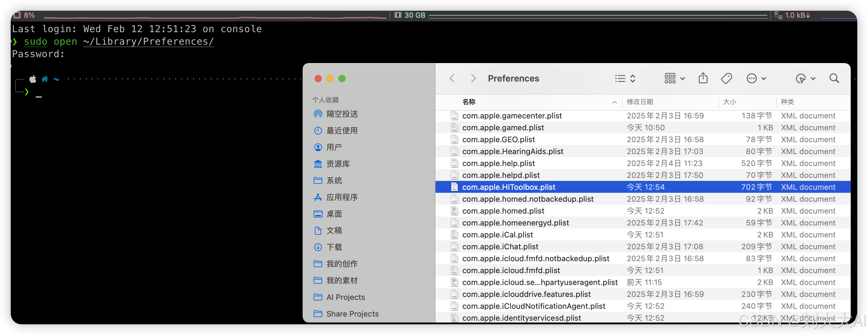Image resolution: width=868 pixels, height=335 pixels.
Task: Open AirDrop 隔空投送 in the sidebar
Action: pos(342,114)
